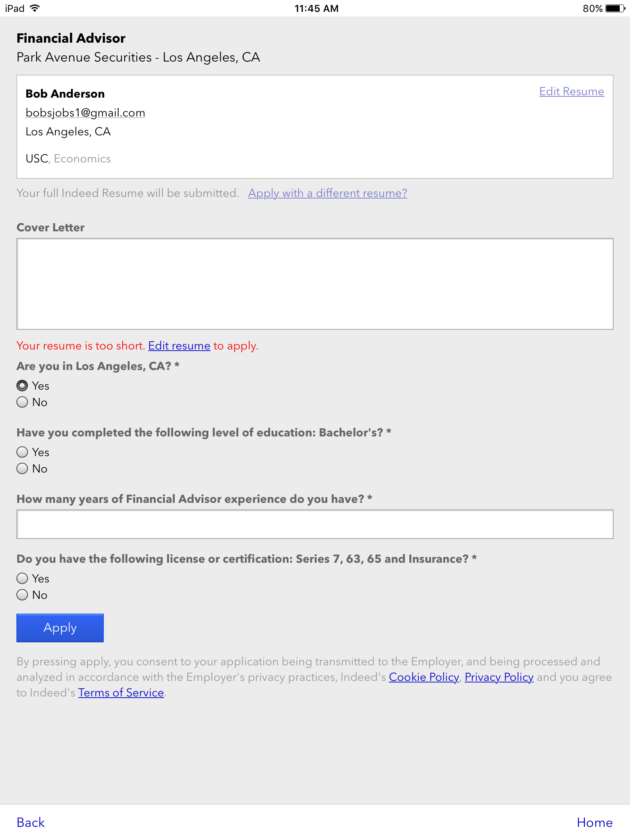Open the Privacy Policy link
The image size is (630, 840).
click(x=499, y=677)
